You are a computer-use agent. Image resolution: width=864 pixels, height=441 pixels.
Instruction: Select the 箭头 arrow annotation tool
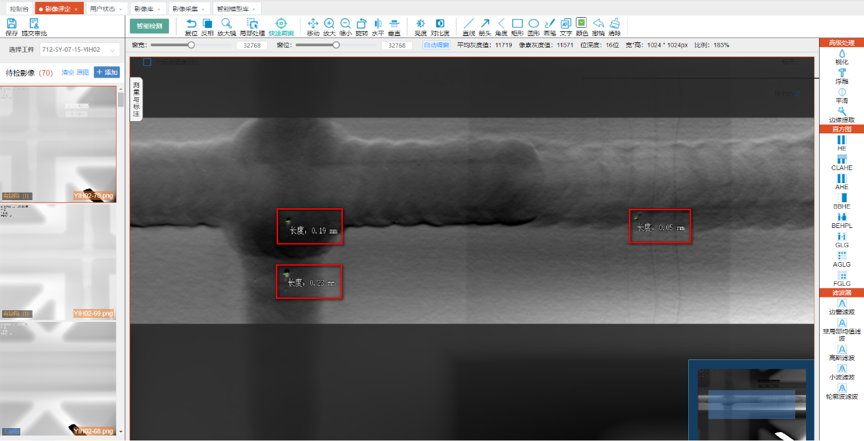[x=485, y=25]
